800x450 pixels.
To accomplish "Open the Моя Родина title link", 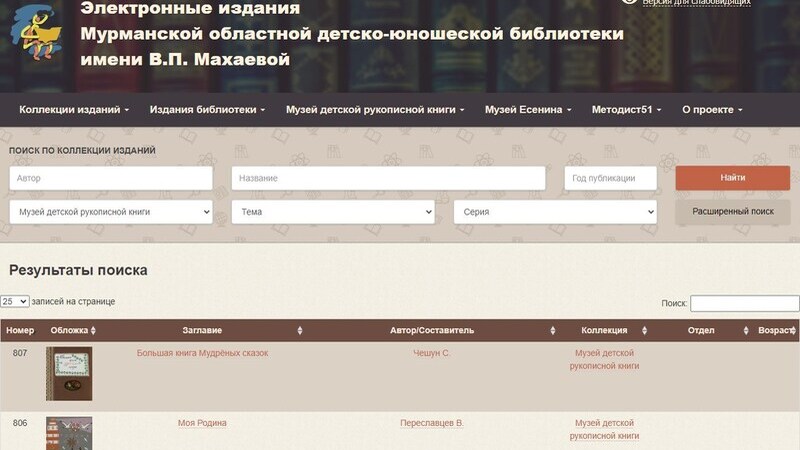I will coord(202,423).
